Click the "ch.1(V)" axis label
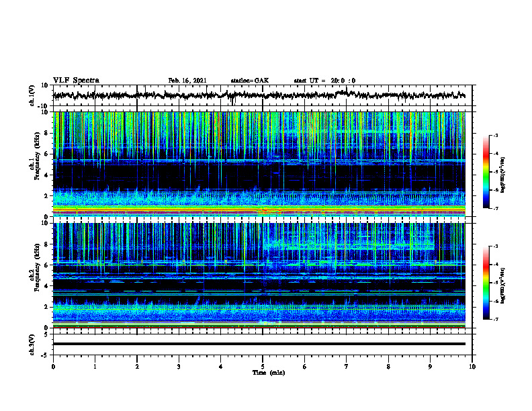 point(32,95)
